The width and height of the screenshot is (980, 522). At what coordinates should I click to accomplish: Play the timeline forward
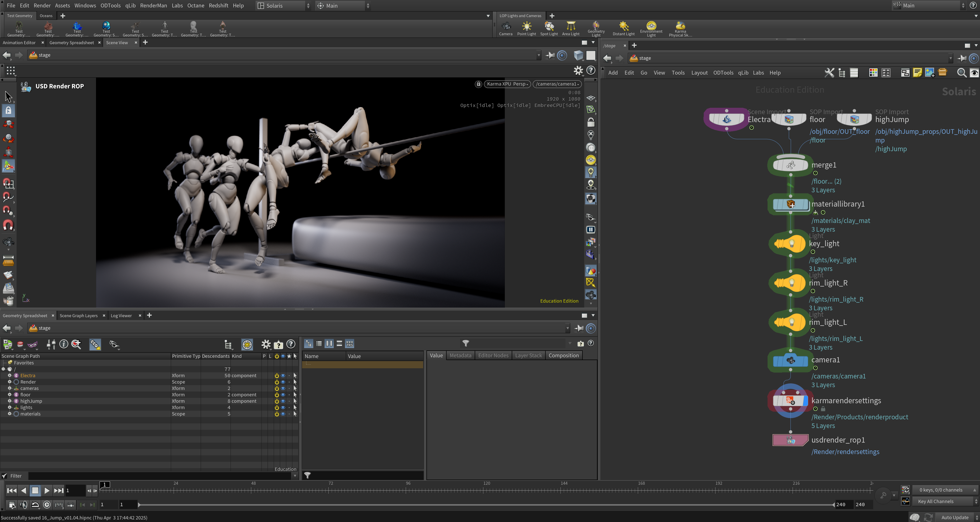pyautogui.click(x=47, y=490)
